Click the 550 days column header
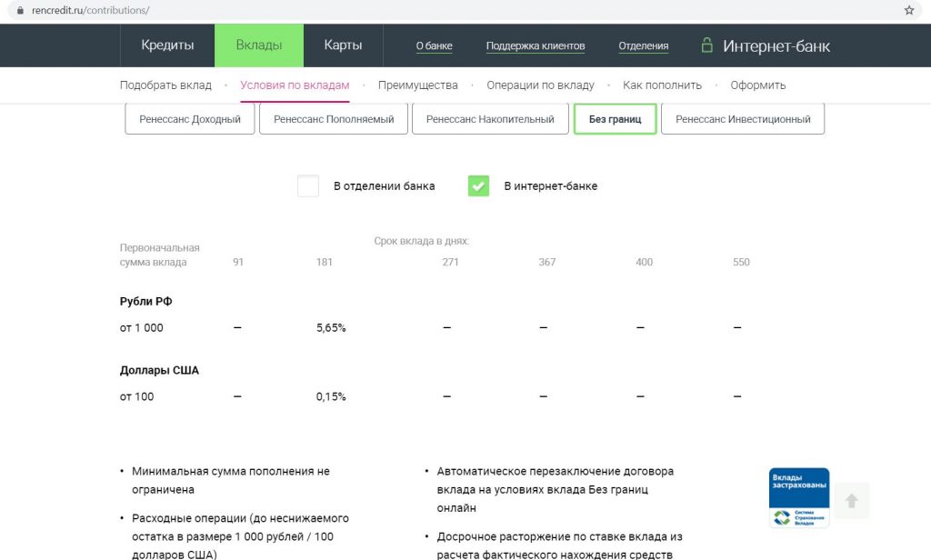Viewport: 931px width, 560px height. coord(741,262)
